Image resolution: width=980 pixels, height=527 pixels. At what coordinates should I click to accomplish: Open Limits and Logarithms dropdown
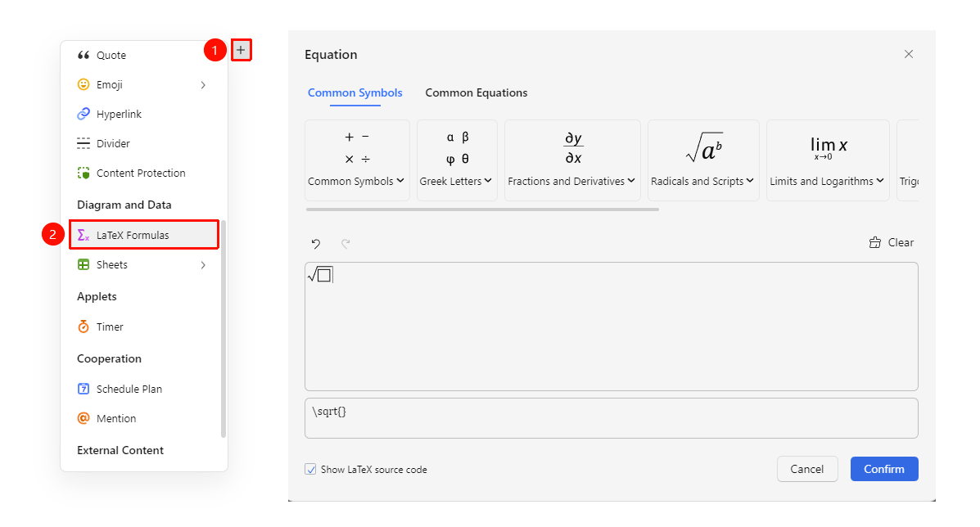coord(828,160)
